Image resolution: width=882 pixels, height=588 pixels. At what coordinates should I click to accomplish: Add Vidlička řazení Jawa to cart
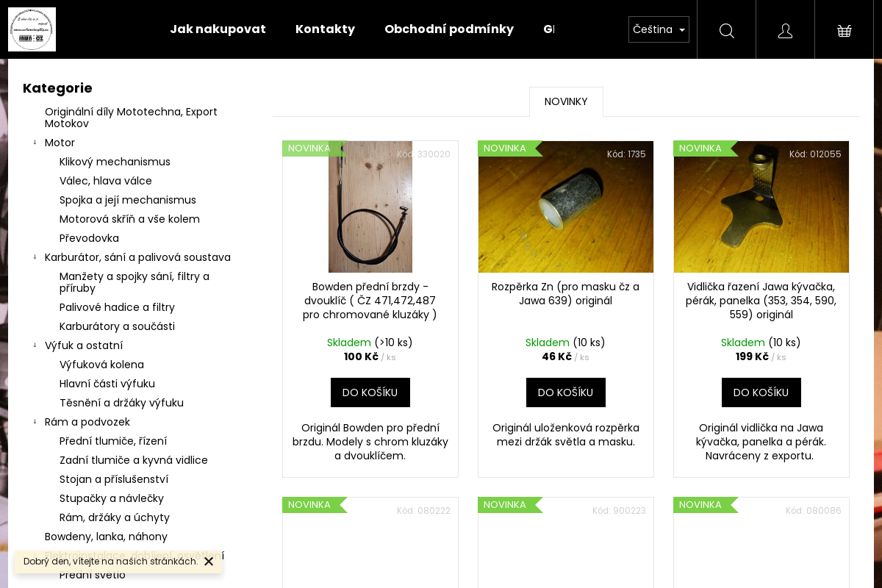(x=761, y=392)
